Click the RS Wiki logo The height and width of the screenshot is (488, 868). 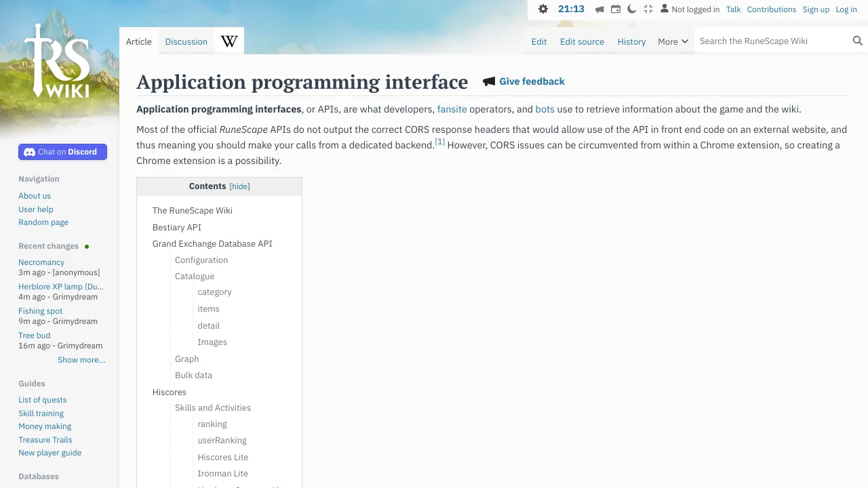pos(57,60)
